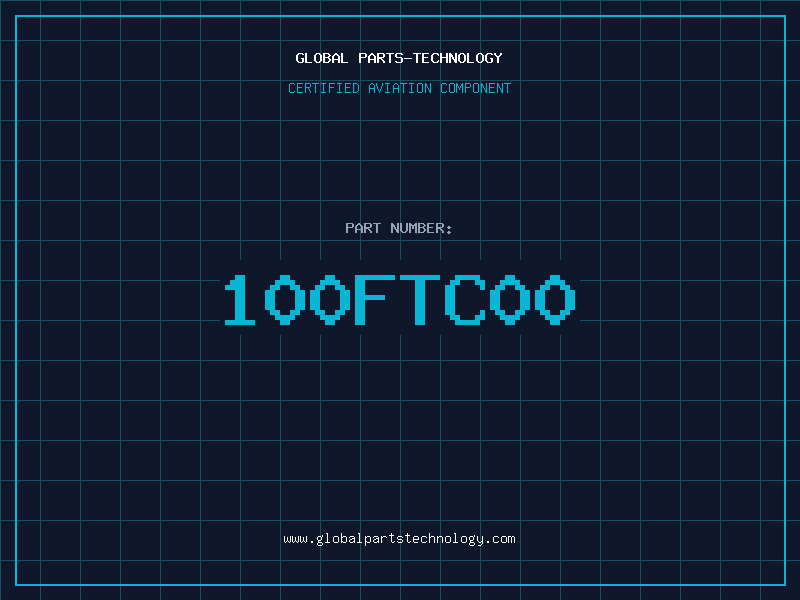Click the word NUMBER: in the label
The image size is (800, 600).
(x=422, y=228)
